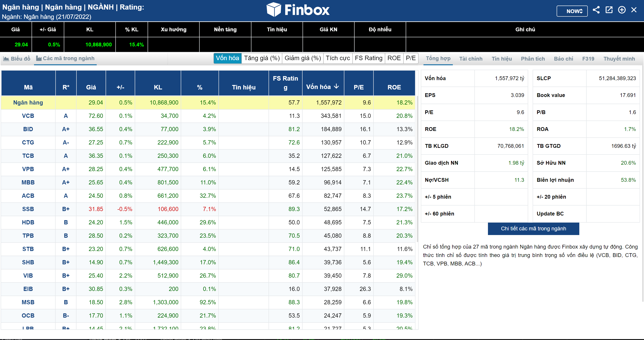Toggle the Vốn hóa filter button
Viewport: 644px width, 340px height.
click(x=227, y=58)
